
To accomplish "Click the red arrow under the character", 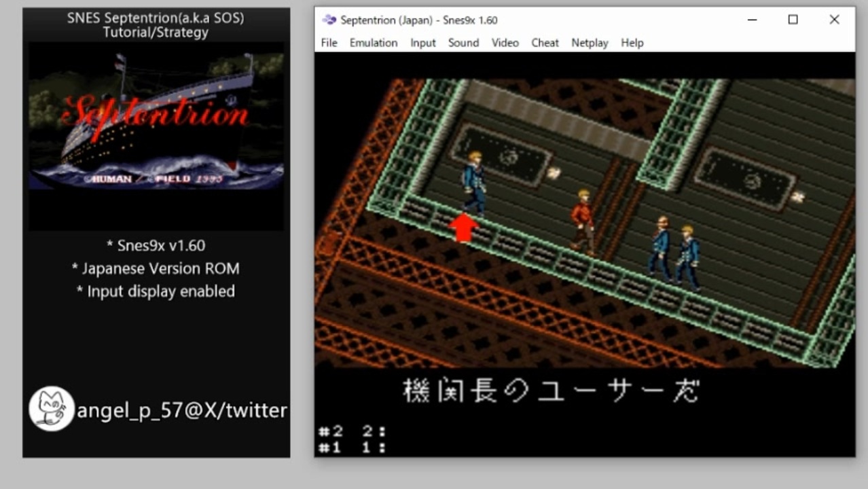I will (464, 228).
